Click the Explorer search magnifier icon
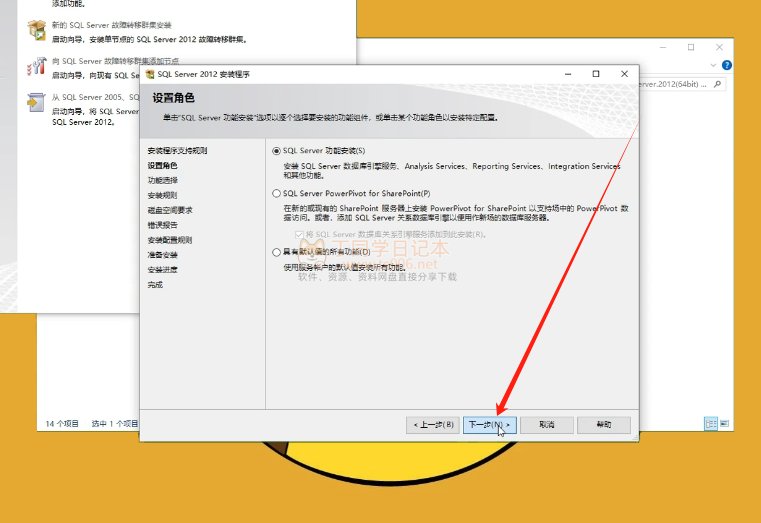The width and height of the screenshot is (761, 523). click(717, 84)
